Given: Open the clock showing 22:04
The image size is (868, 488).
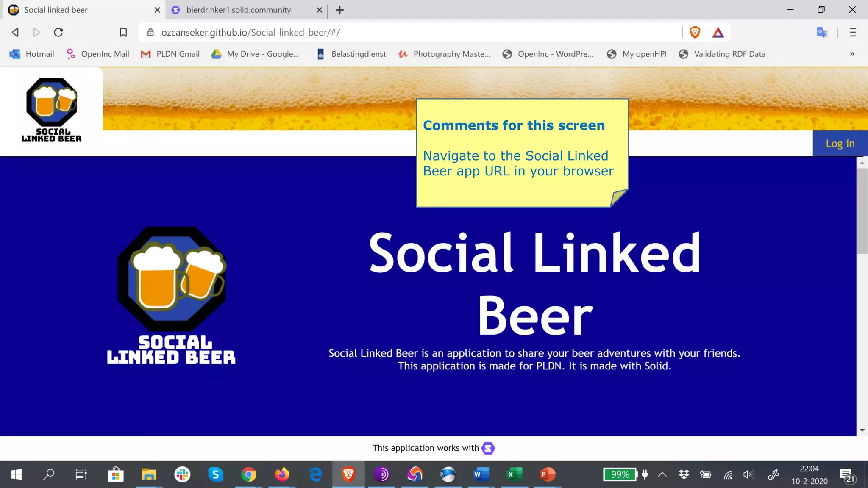Looking at the screenshot, I should (810, 474).
